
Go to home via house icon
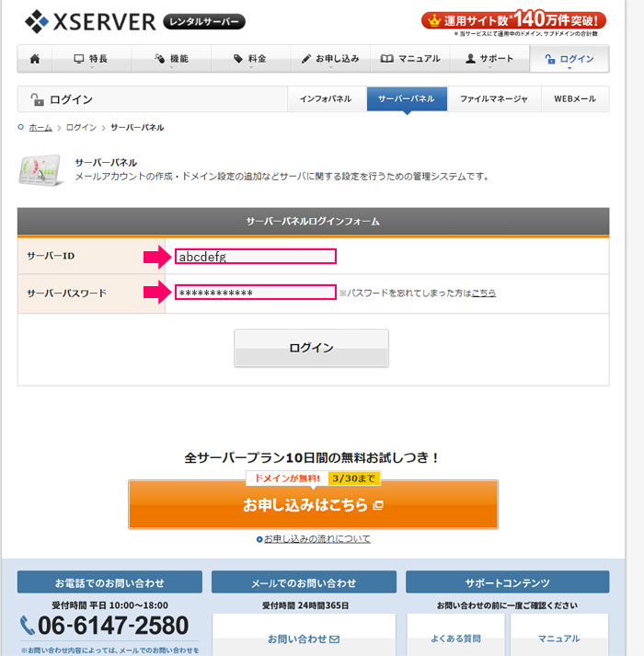click(35, 59)
